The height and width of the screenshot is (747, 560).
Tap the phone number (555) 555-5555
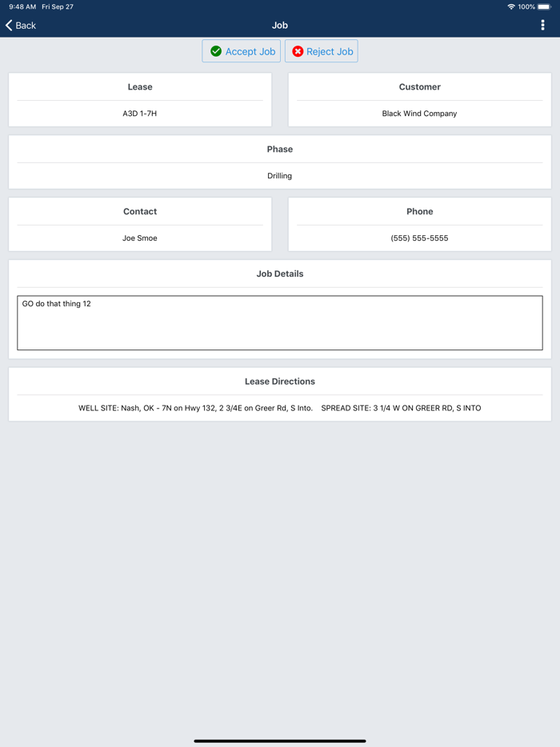(419, 238)
